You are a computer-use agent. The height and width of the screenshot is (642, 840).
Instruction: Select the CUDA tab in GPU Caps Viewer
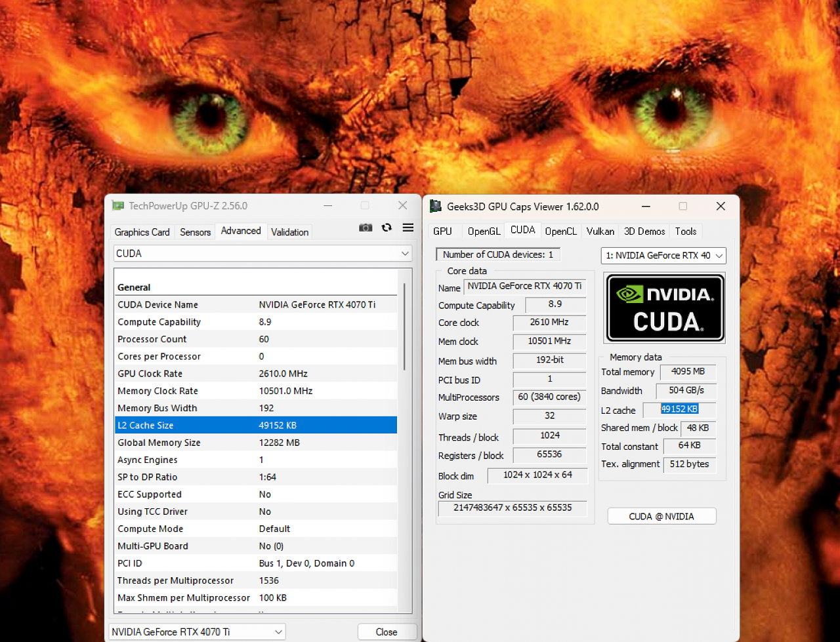click(523, 230)
